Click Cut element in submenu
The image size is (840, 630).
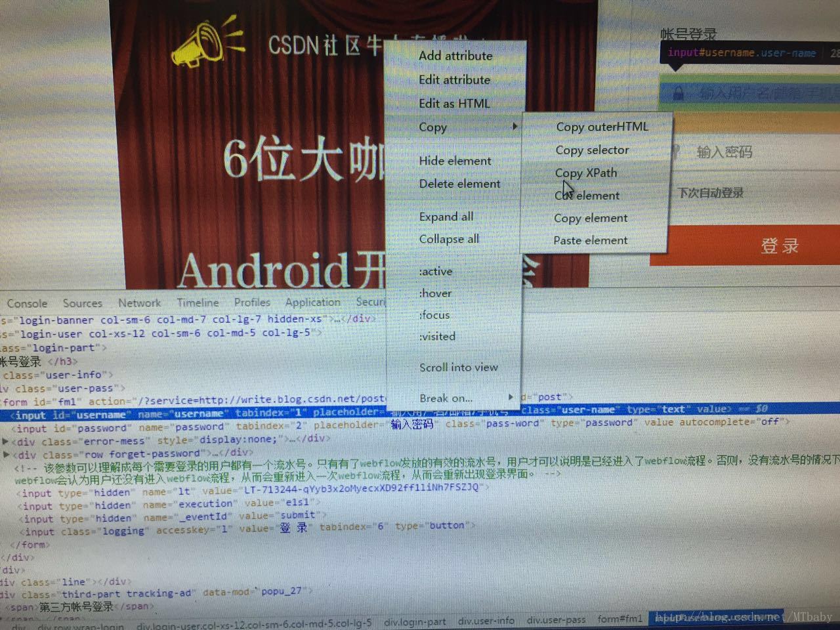(x=587, y=196)
